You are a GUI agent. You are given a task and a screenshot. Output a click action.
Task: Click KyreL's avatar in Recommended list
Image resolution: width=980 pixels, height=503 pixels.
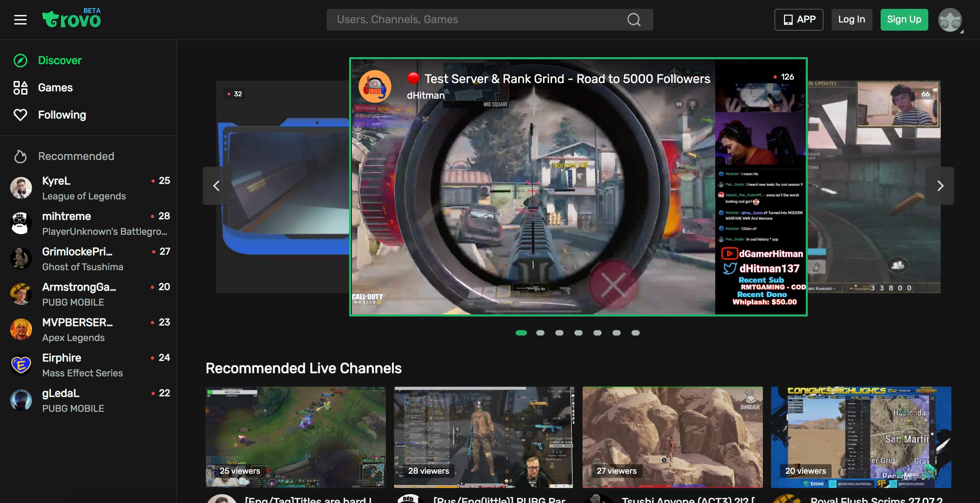[x=21, y=188]
